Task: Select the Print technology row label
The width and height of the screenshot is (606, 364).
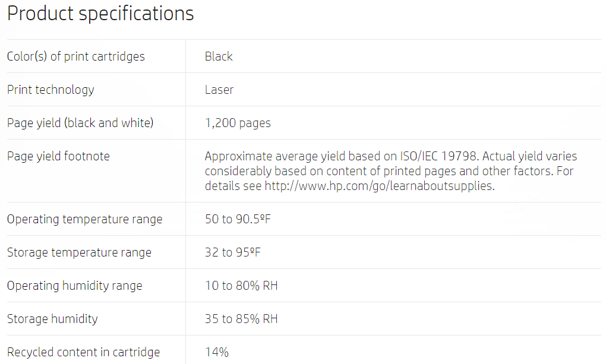Action: tap(50, 90)
